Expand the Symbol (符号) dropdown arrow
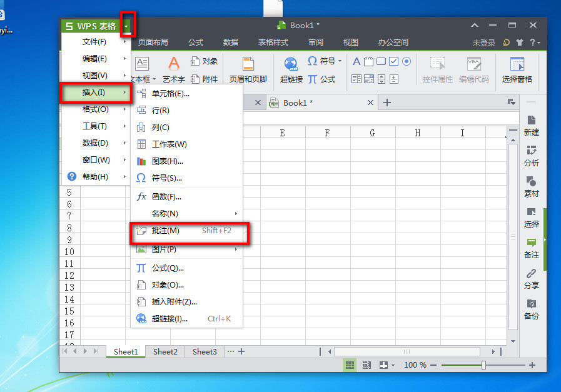The height and width of the screenshot is (392, 561). (340, 61)
